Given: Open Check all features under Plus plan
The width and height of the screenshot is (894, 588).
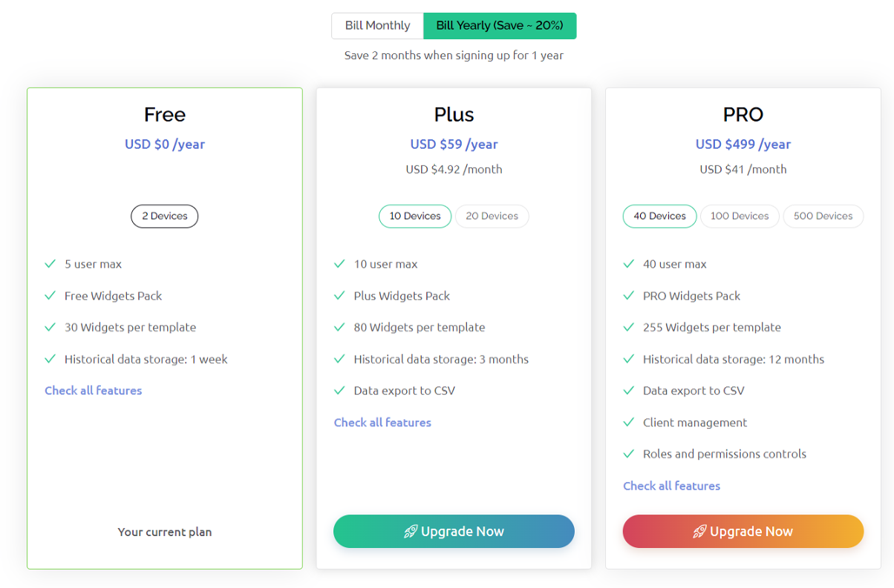Looking at the screenshot, I should [383, 423].
